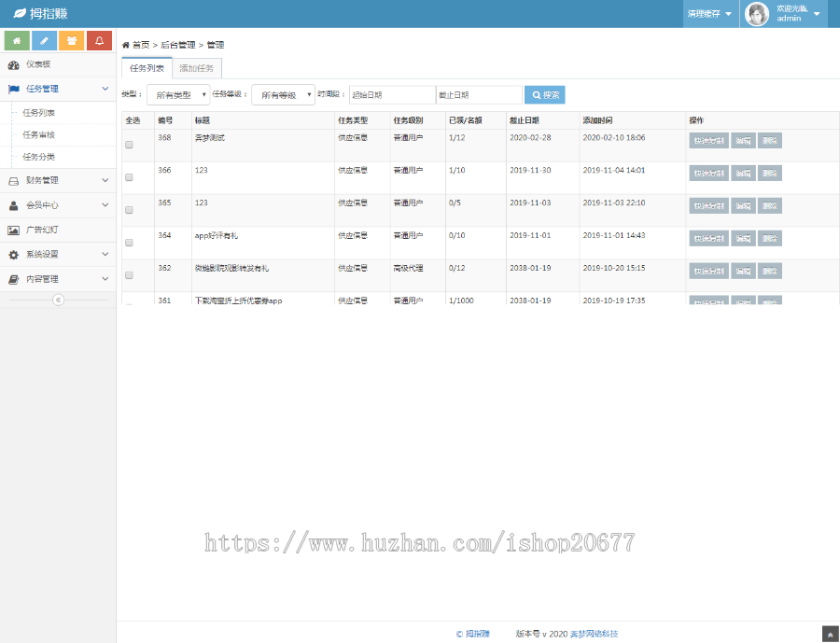Image resolution: width=840 pixels, height=643 pixels.
Task: Click 编辑 for task 362
Action: tap(743, 272)
